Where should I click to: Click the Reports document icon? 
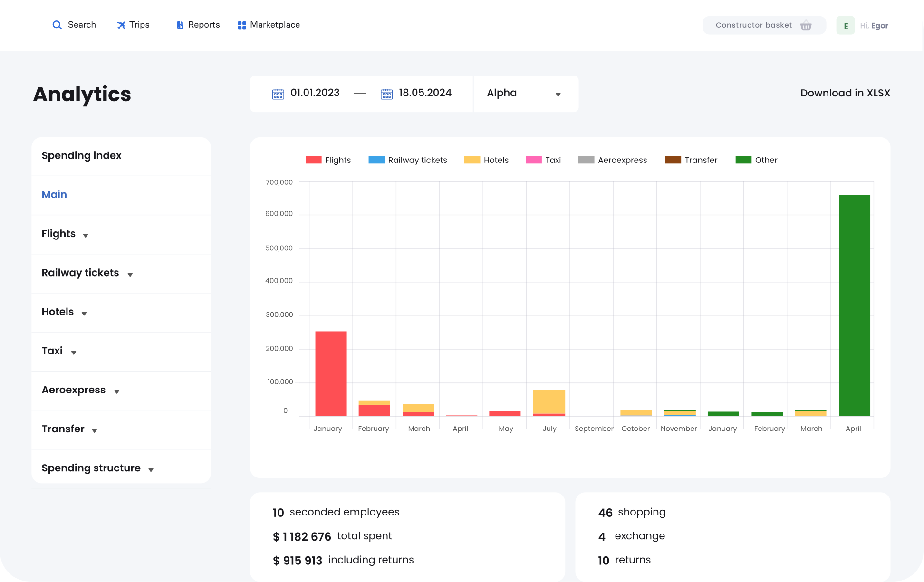coord(180,25)
